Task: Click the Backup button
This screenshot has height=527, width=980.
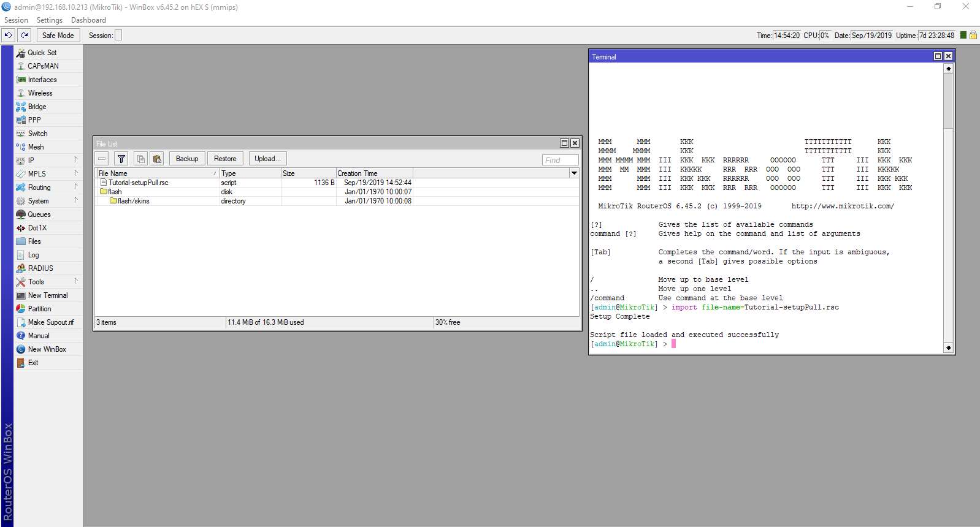Action: point(187,159)
